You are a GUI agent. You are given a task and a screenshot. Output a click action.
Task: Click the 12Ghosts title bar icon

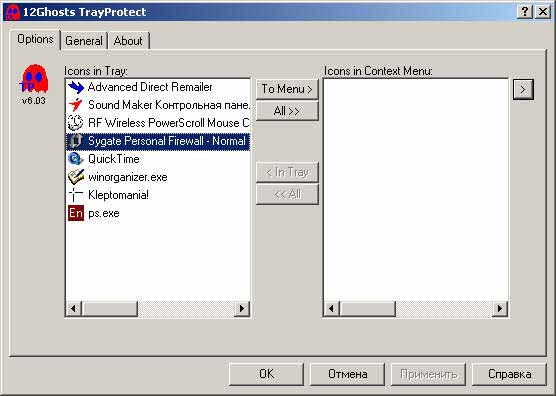(x=12, y=12)
